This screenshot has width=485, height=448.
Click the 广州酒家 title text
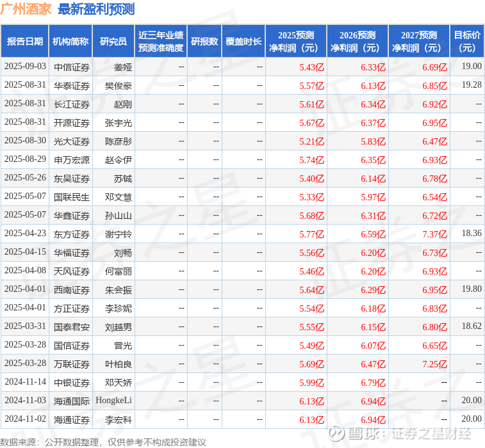(x=26, y=9)
